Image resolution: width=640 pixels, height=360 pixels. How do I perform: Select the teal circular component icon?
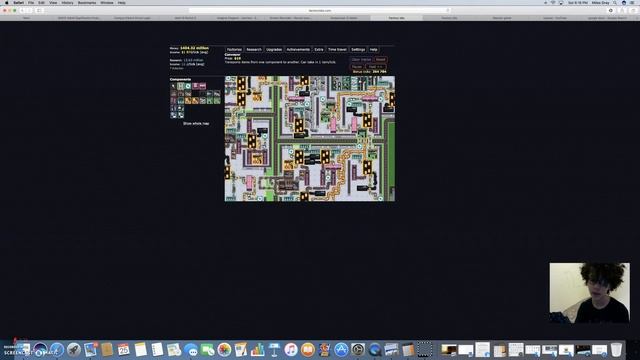tap(188, 86)
